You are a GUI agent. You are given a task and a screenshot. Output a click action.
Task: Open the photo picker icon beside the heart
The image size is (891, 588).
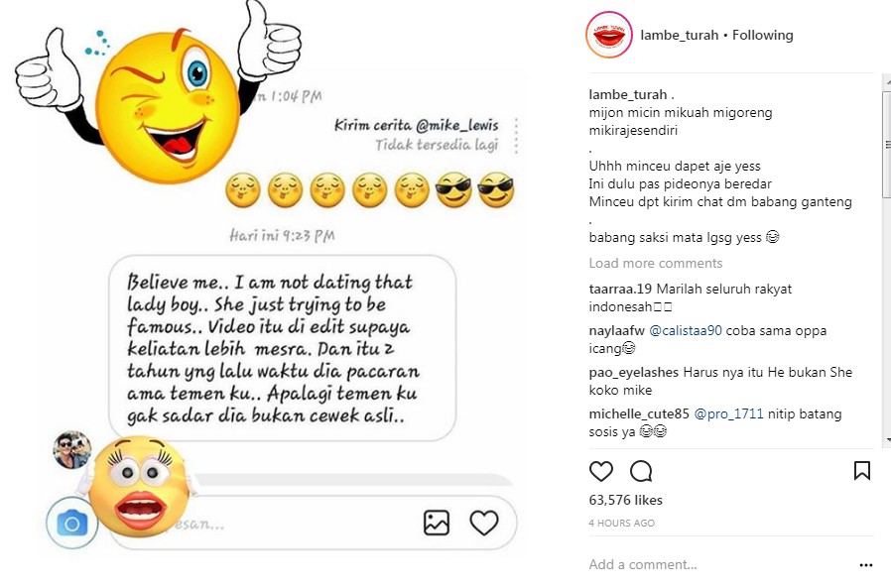(437, 523)
